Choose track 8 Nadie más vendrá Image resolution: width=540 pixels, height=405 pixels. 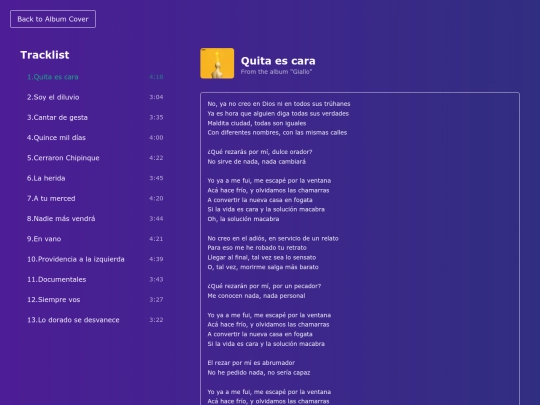tap(95, 219)
